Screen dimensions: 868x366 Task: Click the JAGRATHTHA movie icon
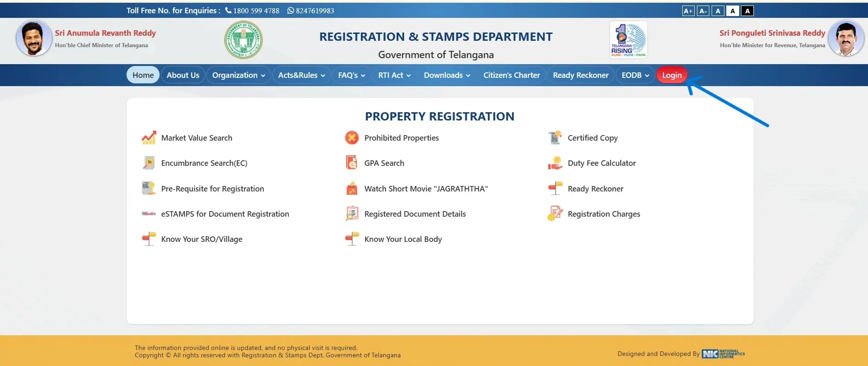[352, 188]
